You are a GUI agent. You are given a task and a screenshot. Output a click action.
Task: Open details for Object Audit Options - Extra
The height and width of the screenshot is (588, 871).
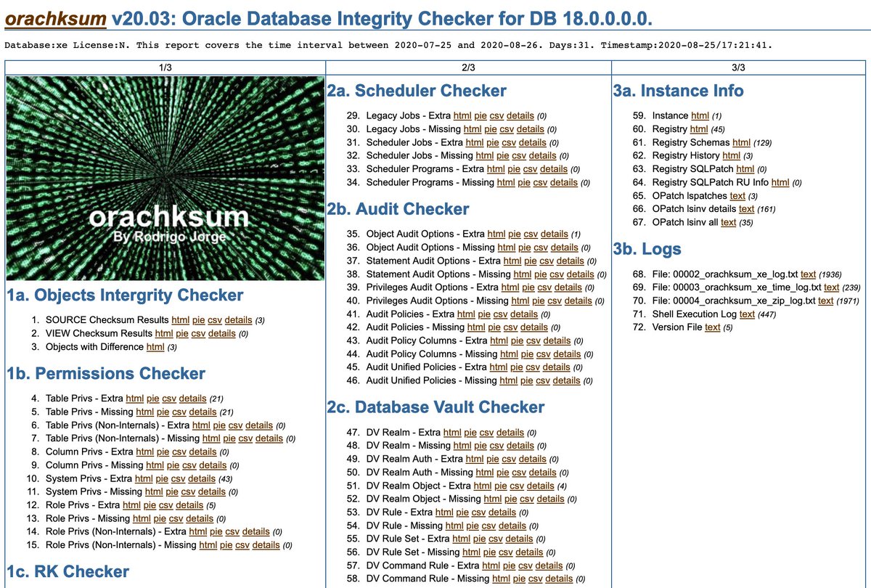point(555,234)
